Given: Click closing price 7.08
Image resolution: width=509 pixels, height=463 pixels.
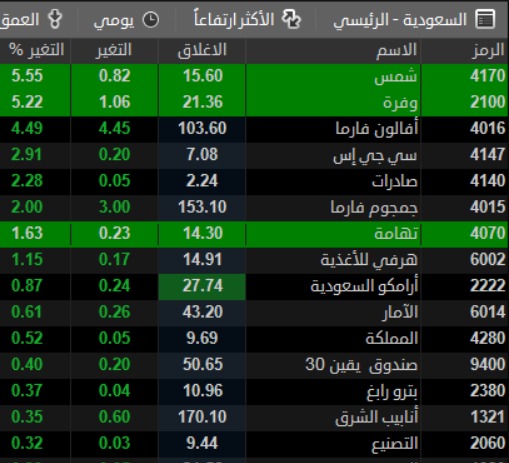Looking at the screenshot, I should click(x=202, y=155).
